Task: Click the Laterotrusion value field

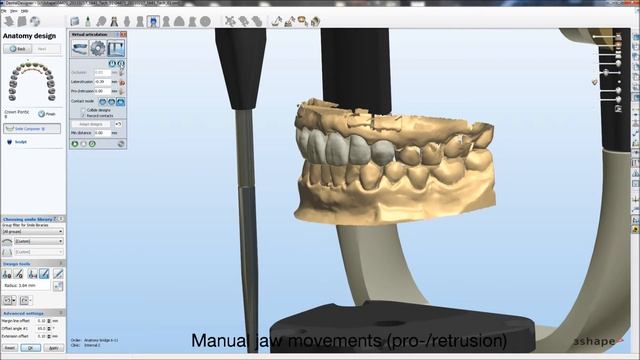Action: pyautogui.click(x=102, y=82)
